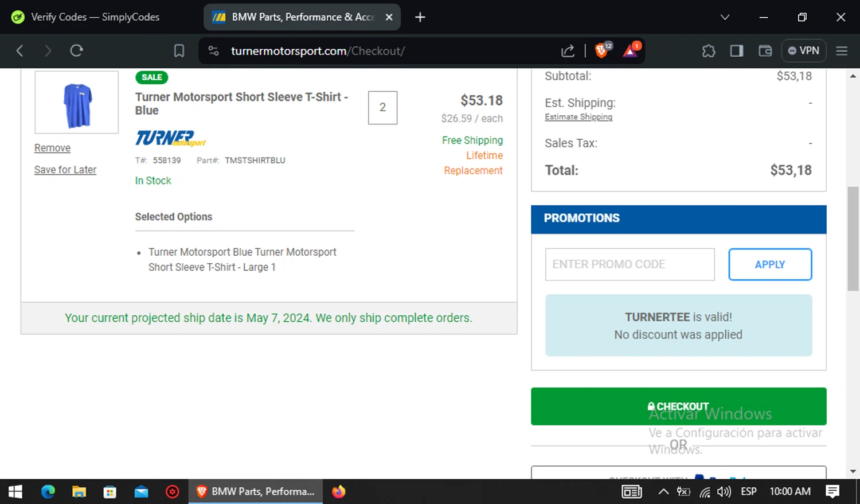Click the T# 558139 number

[x=167, y=161]
